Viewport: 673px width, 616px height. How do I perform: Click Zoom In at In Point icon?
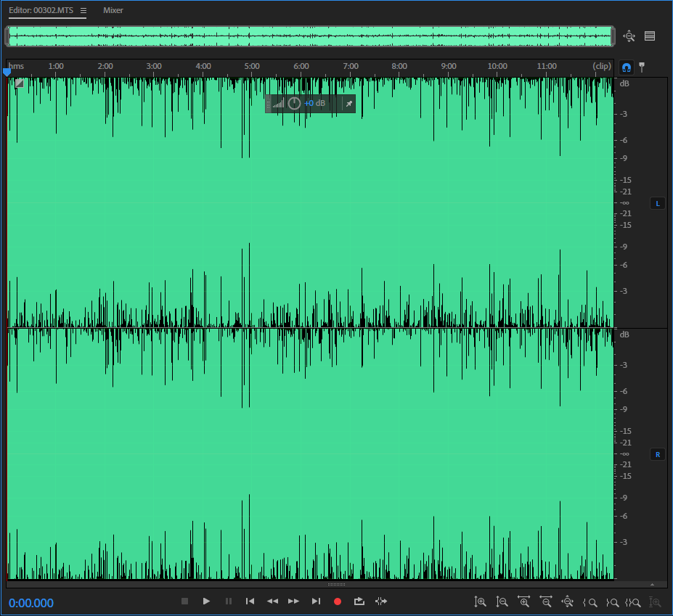coord(590,601)
